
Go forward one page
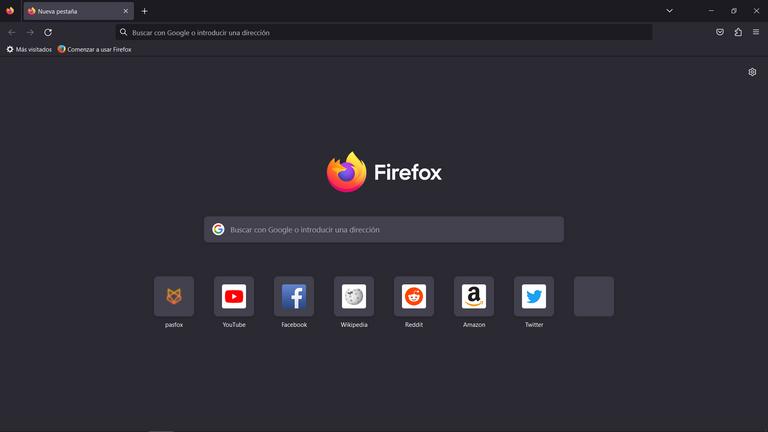(x=30, y=32)
